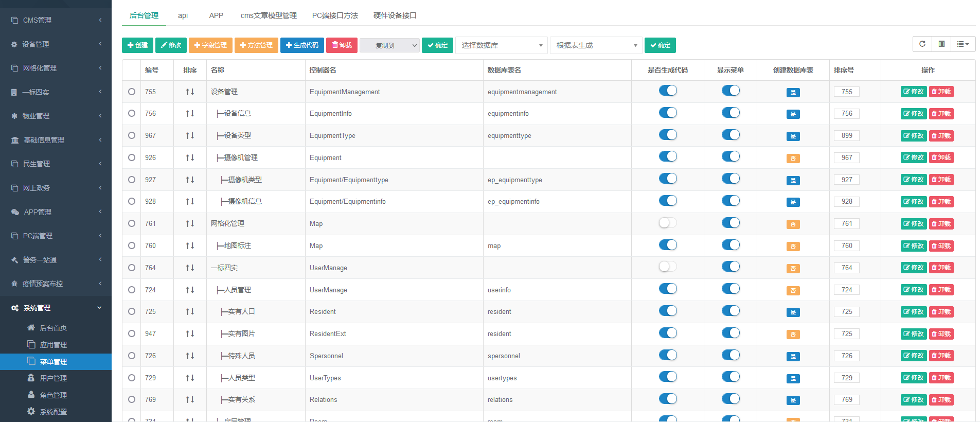Open the 选择数据库 dropdown
Viewport: 980px width, 422px height.
[x=502, y=45]
